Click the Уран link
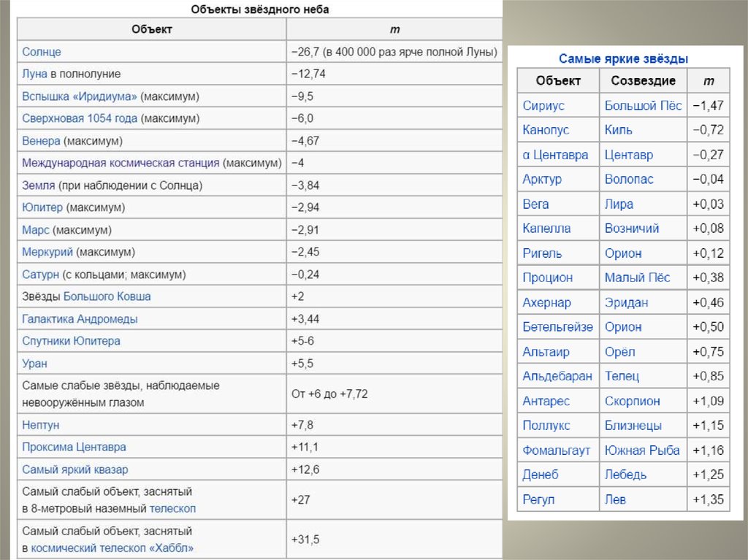Image resolution: width=748 pixels, height=560 pixels. point(34,364)
